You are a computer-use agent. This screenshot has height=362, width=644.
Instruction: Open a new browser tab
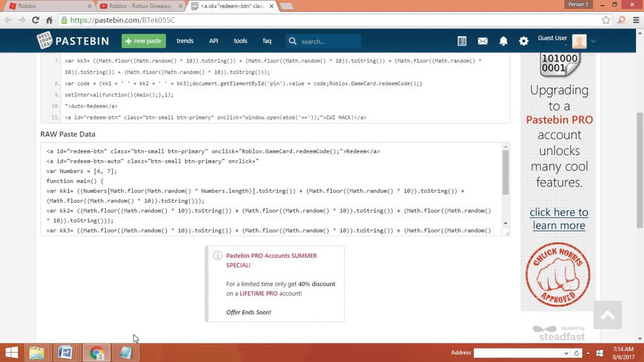click(286, 6)
